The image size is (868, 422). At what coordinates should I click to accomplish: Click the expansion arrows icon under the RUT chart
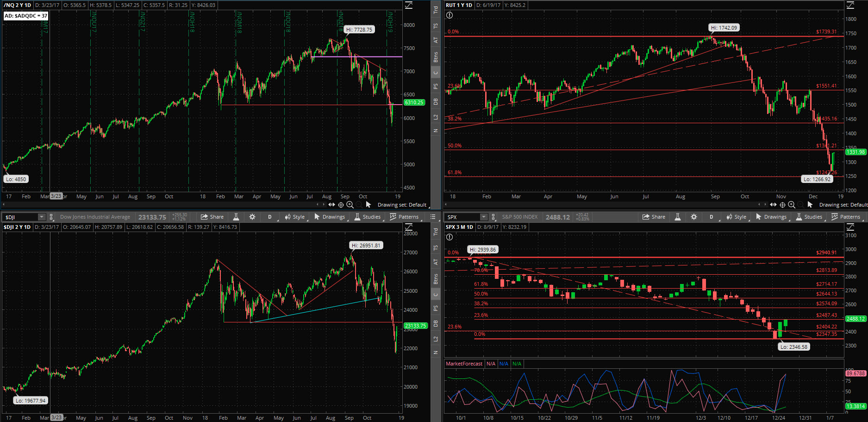[773, 204]
